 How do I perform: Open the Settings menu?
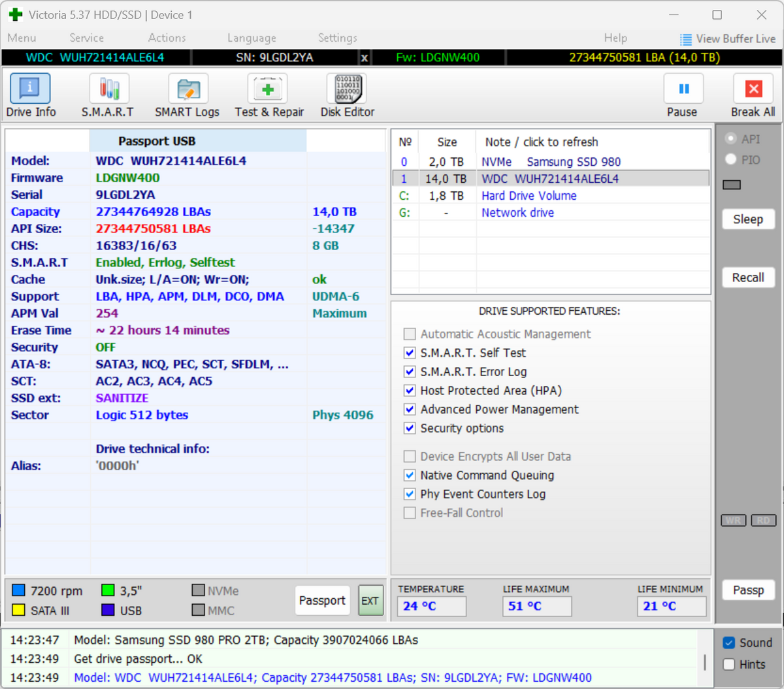coord(337,39)
